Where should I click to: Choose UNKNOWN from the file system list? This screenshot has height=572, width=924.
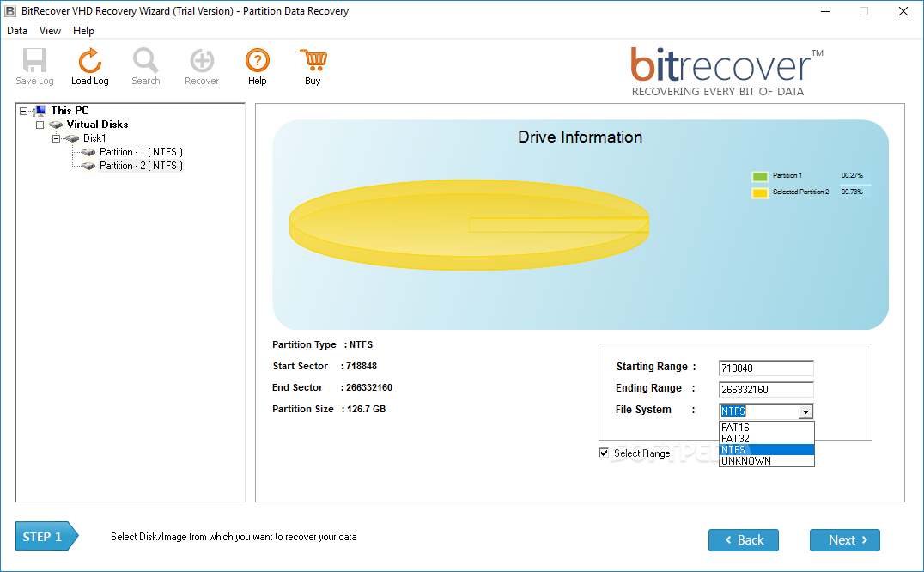[767, 461]
